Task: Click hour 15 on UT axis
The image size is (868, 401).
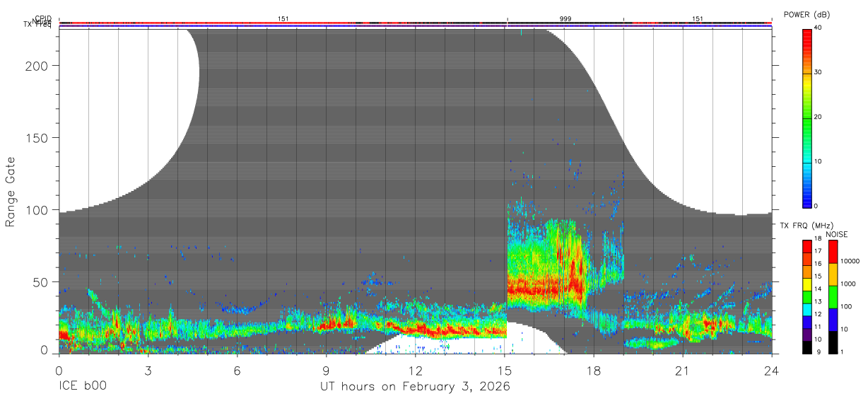Action: tap(505, 370)
